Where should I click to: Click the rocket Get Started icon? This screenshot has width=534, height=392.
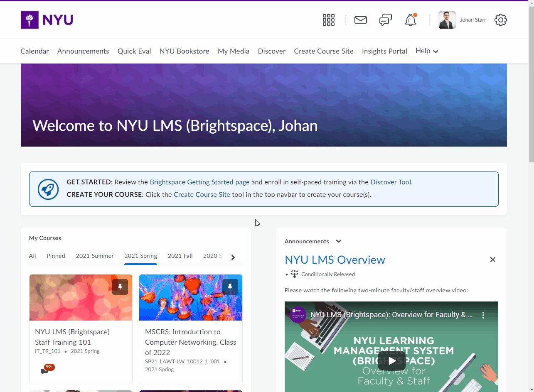pos(48,189)
